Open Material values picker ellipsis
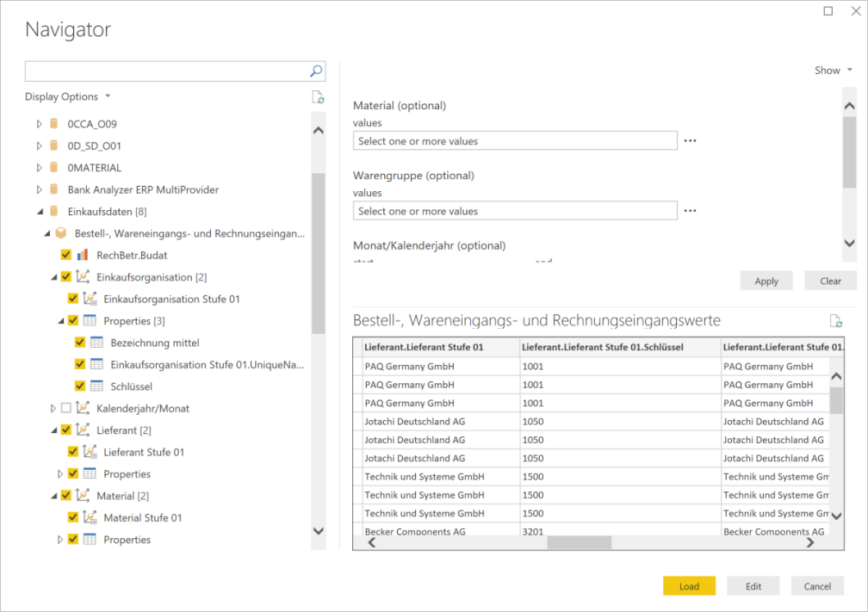 click(690, 140)
